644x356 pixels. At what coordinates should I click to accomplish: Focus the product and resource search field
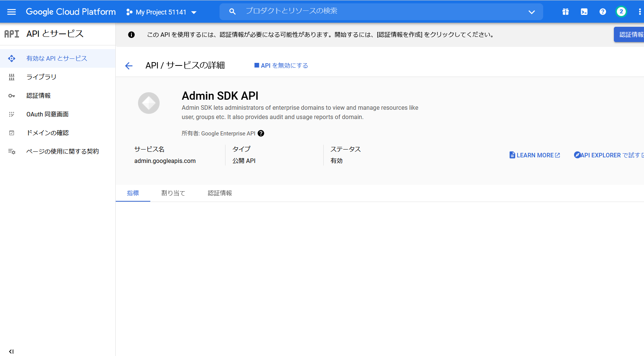point(381,12)
